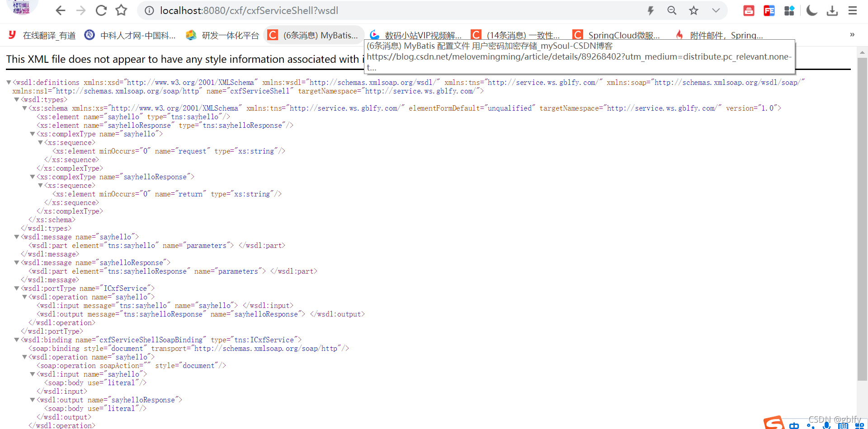Collapse complexType sayhelloResponse node
Screen dimensions: 868x429
[33, 177]
